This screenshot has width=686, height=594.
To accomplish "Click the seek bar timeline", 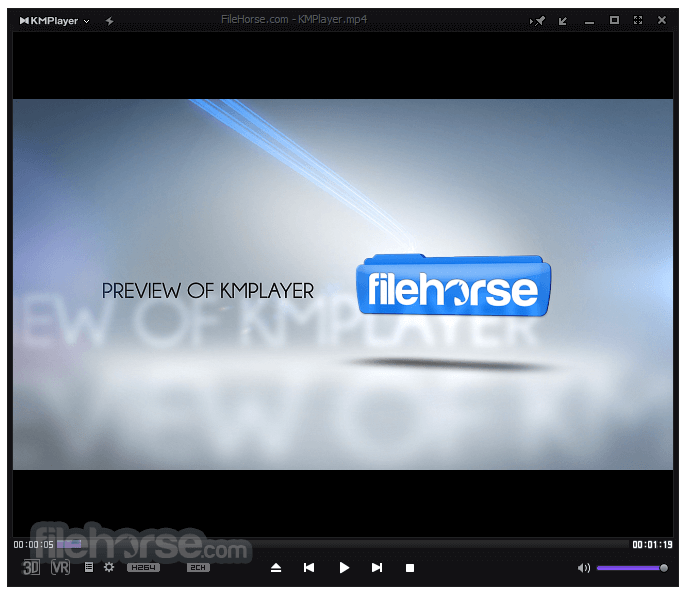I will coord(343,544).
